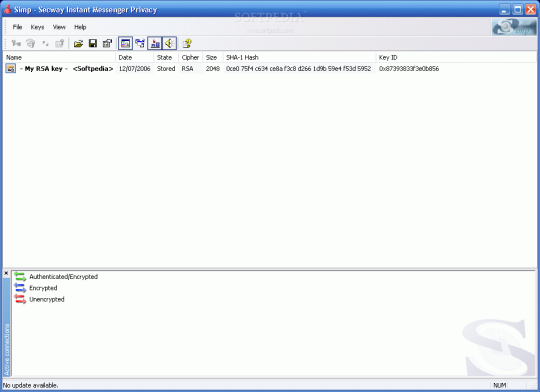Toggle the window view toolbar button
Viewport: 540px width, 392px height.
point(125,43)
